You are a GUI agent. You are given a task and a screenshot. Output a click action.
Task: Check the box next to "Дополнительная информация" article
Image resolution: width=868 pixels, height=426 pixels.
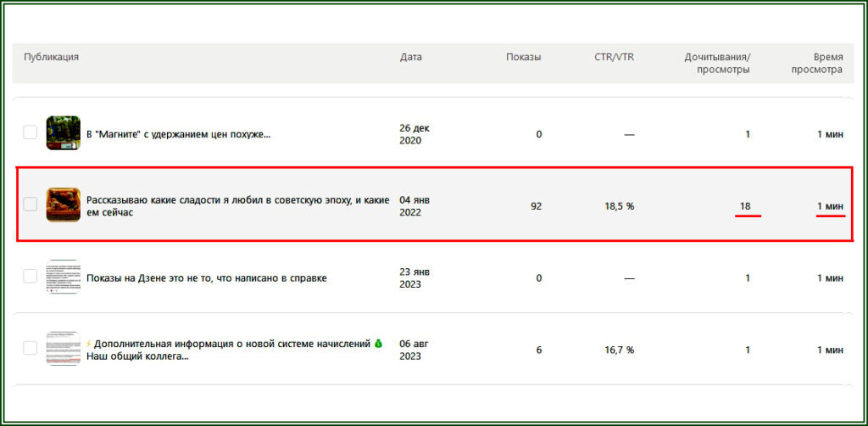30,348
